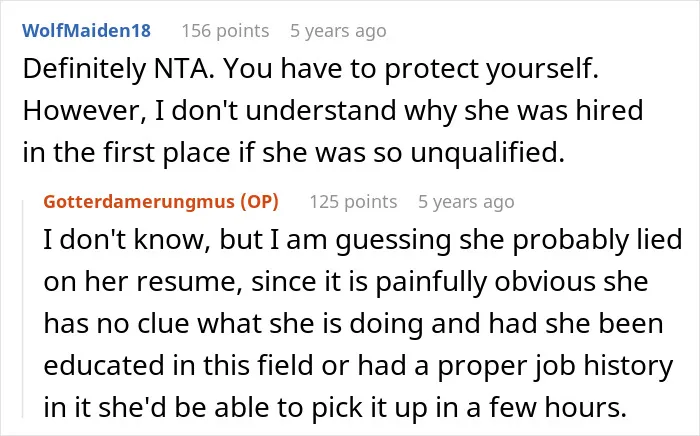Click the line 'why she was hired'

[524, 110]
